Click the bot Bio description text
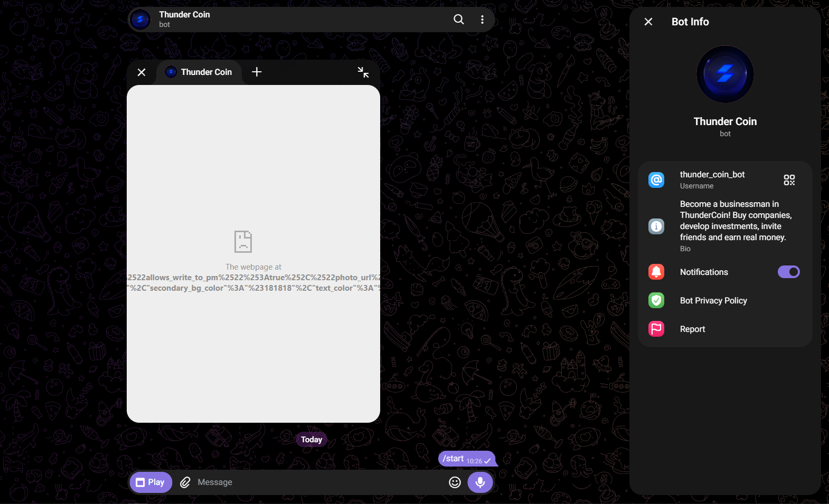Image resolution: width=829 pixels, height=504 pixels. pyautogui.click(x=736, y=221)
